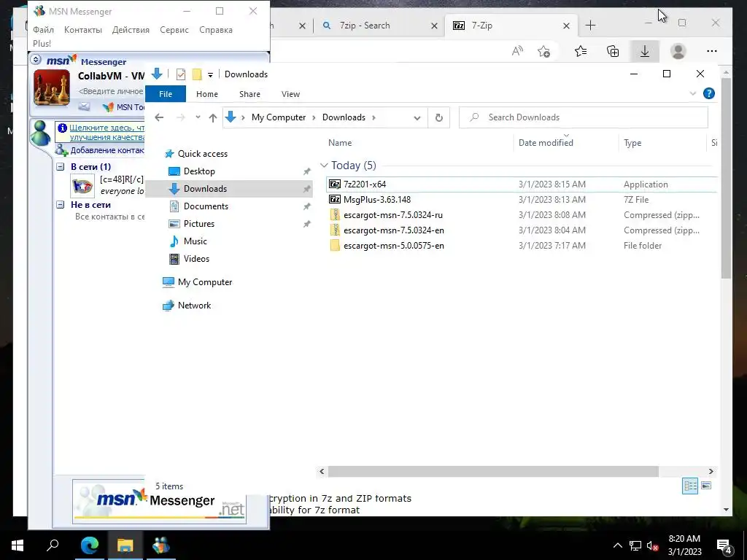Open Справка menu in MSN Messenger
Viewport: 747px width, 560px height.
point(216,30)
